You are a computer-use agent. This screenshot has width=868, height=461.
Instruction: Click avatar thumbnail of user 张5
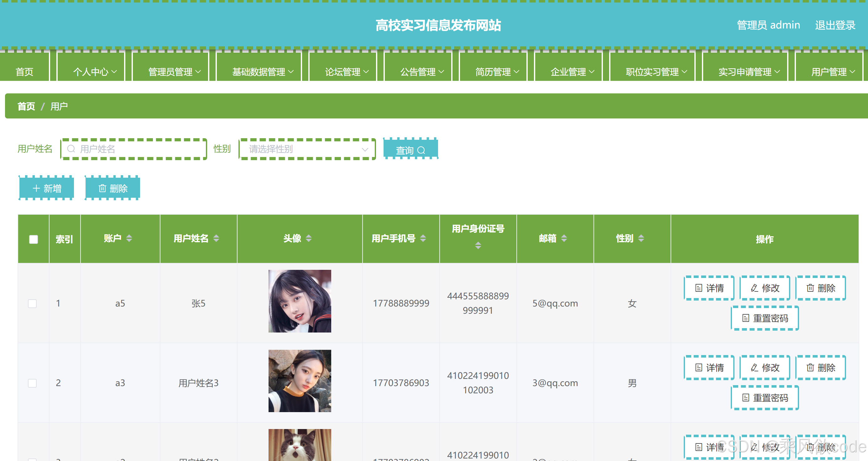[x=299, y=301]
